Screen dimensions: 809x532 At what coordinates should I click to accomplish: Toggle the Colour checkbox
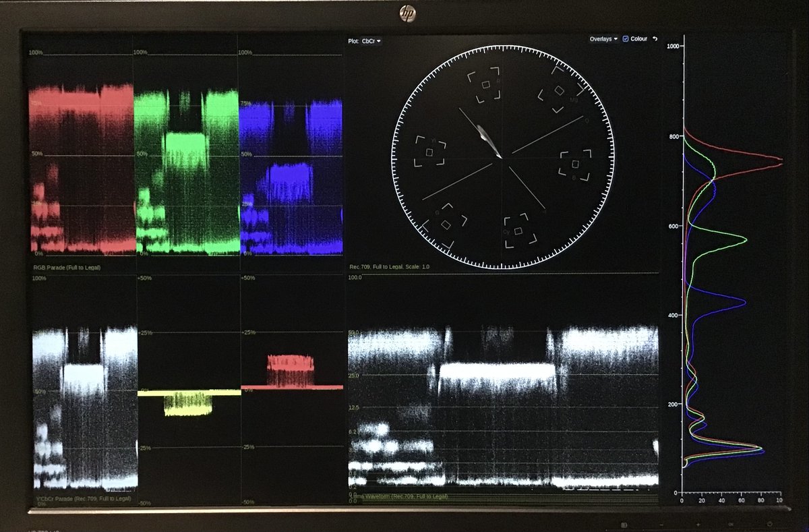click(626, 39)
